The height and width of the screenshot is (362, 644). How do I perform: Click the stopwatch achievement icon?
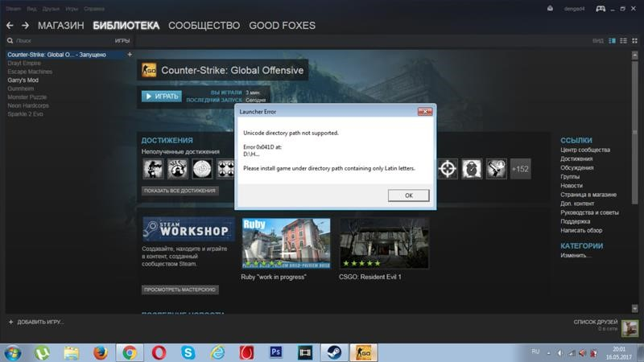472,169
